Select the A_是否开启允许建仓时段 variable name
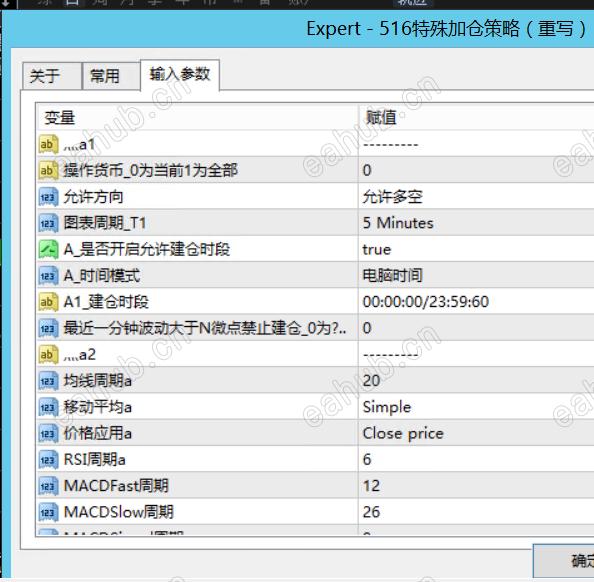 pyautogui.click(x=147, y=250)
